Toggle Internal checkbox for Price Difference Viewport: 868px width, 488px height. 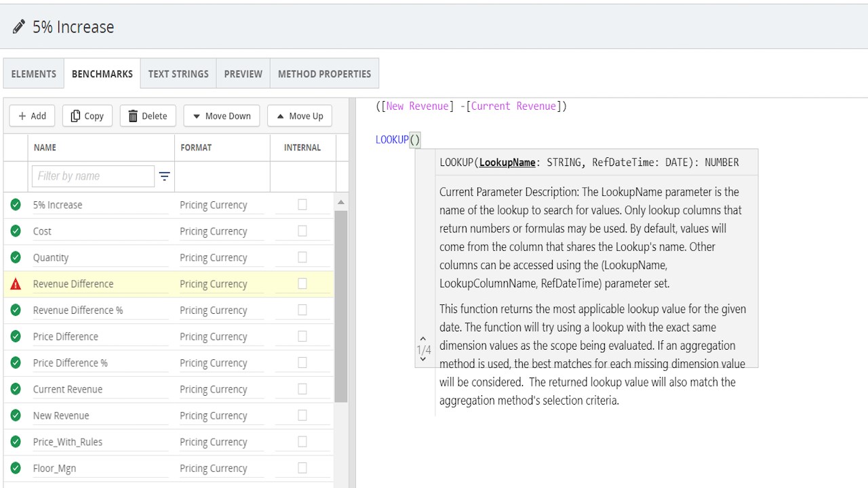302,336
